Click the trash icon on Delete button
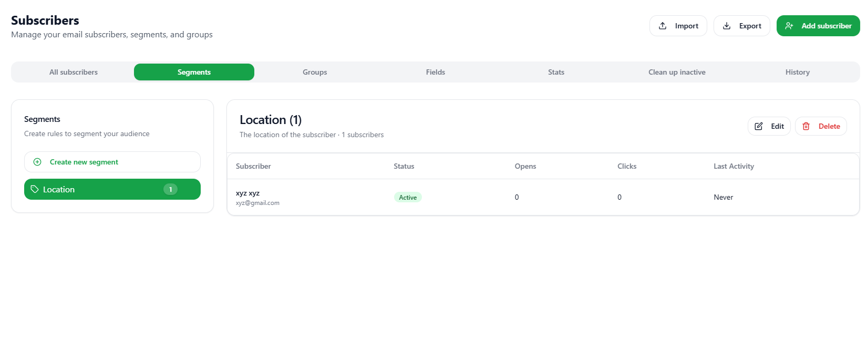The width and height of the screenshot is (868, 360). tap(806, 126)
